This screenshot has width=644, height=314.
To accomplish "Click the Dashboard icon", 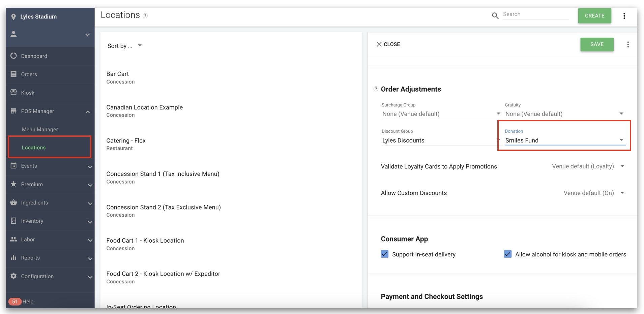I will 13,56.
